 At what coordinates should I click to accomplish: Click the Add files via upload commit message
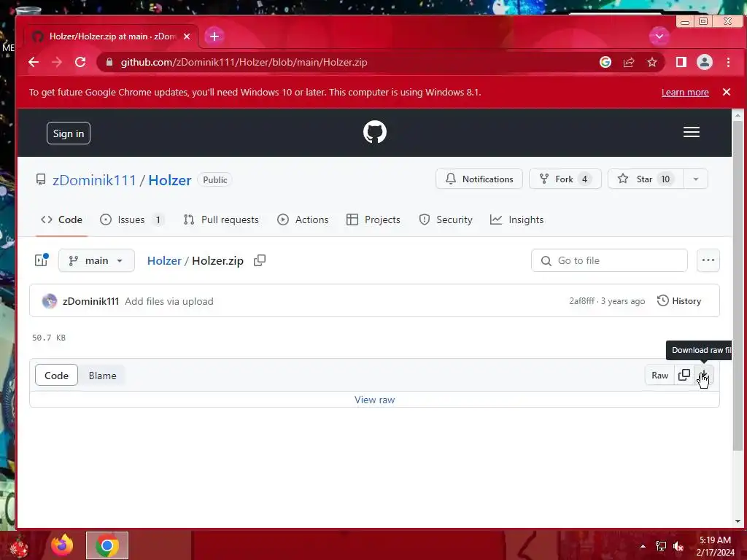pos(169,301)
